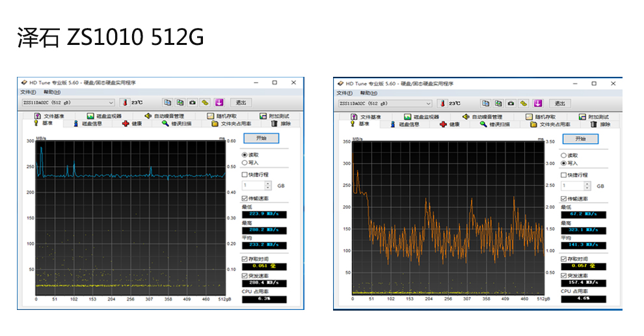The image size is (644, 336).
Task: Open ZSS11DA02C drive dropdown in blue-graph window
Action: (x=68, y=102)
